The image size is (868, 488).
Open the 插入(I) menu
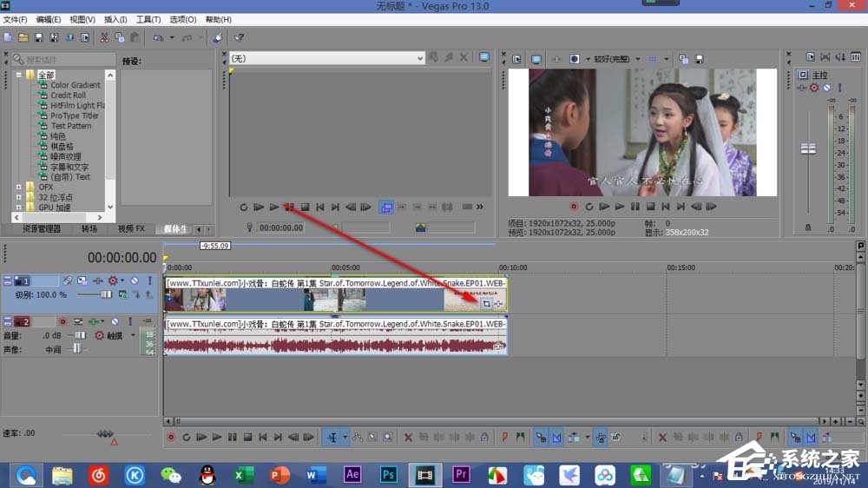(115, 19)
